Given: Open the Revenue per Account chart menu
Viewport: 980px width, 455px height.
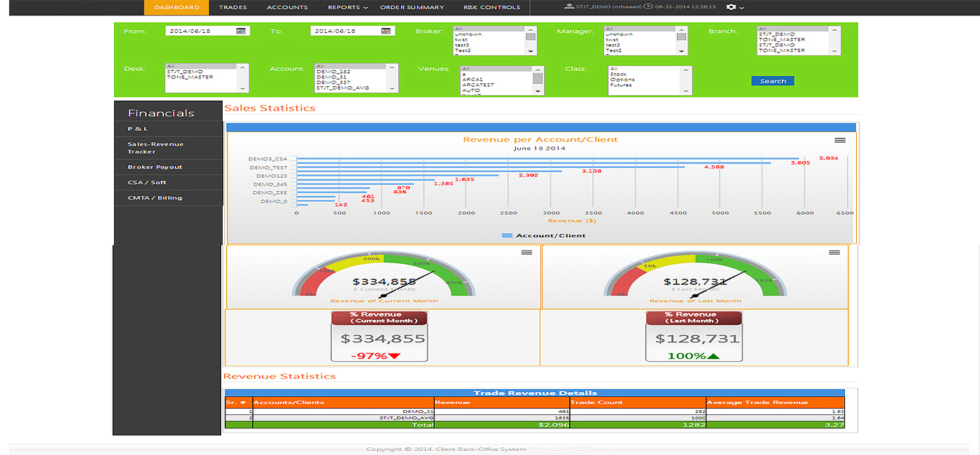Looking at the screenshot, I should tap(839, 140).
